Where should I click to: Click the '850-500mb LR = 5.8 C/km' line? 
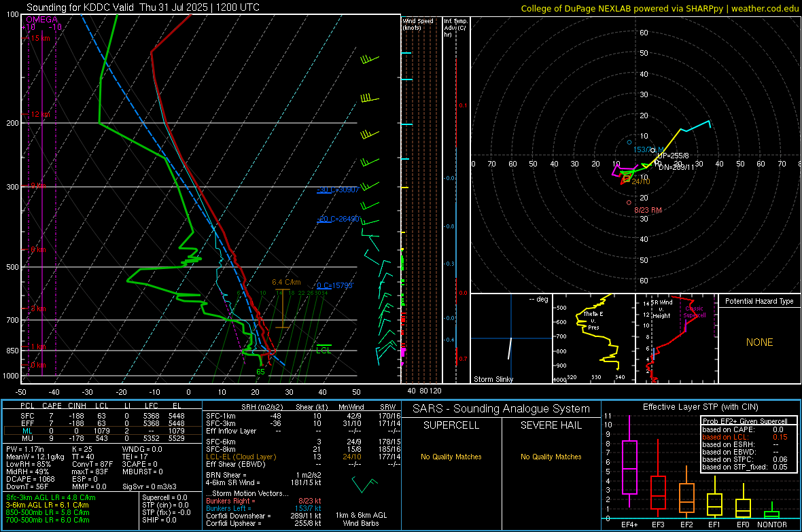coord(48,512)
